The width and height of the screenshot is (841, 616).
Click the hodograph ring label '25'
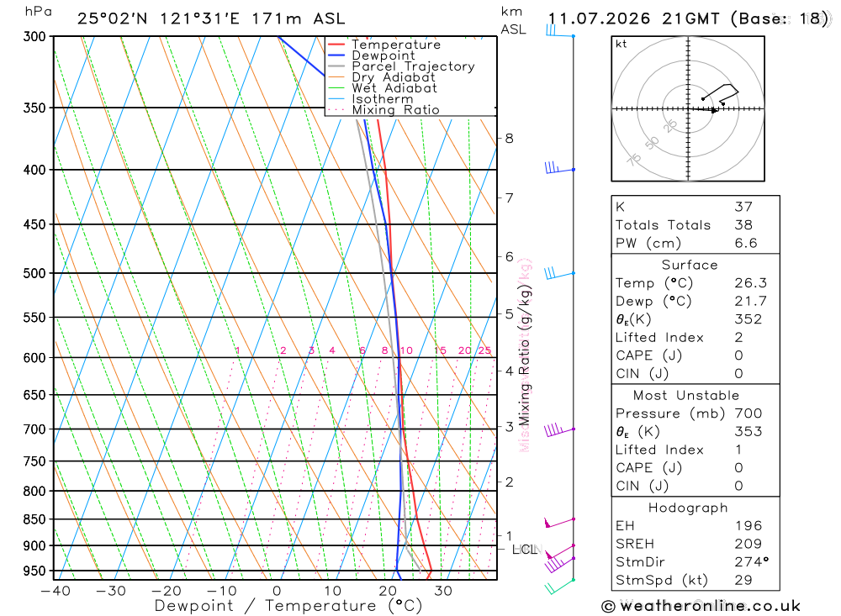coord(670,127)
